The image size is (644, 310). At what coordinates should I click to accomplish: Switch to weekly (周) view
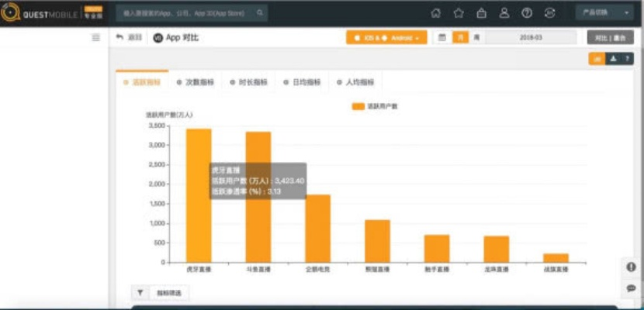click(476, 37)
